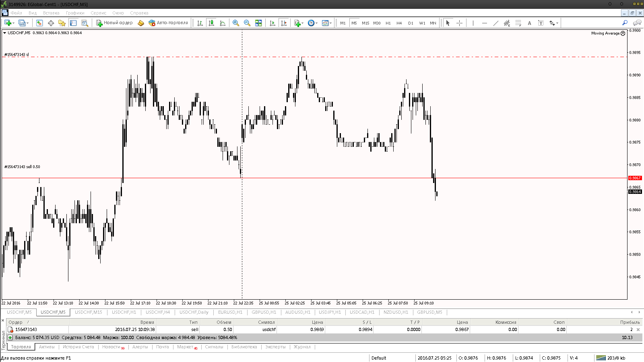Select the red 0.9867 price line marker
Screen dimensions: 644x362
635,178
